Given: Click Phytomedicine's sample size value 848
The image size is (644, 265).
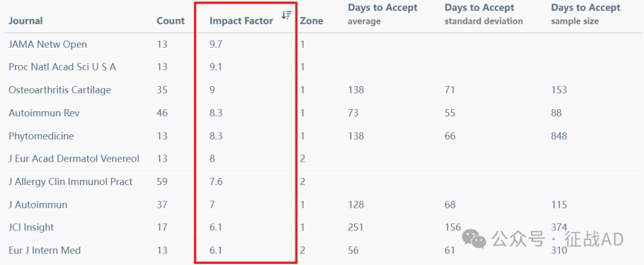Looking at the screenshot, I should coord(559,135).
